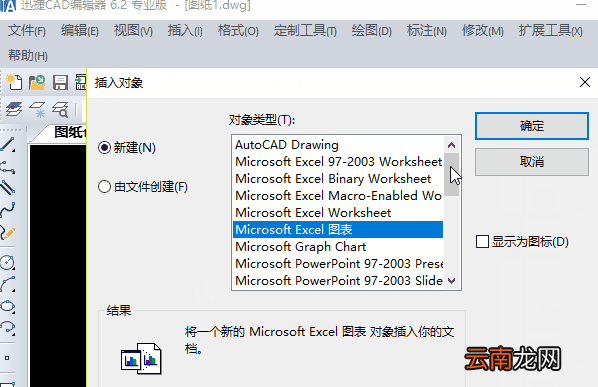This screenshot has height=387, width=598.
Task: Select the Line drawing tool
Action: (x=8, y=145)
